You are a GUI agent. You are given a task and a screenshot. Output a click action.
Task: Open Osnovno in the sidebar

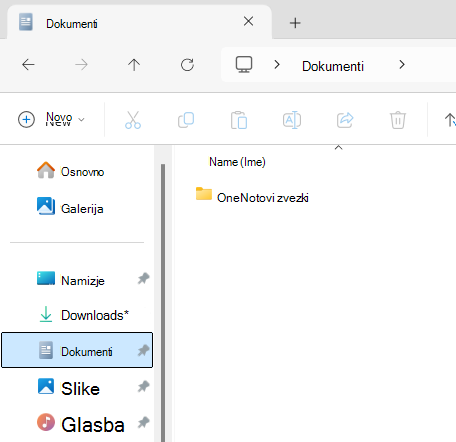coord(70,171)
